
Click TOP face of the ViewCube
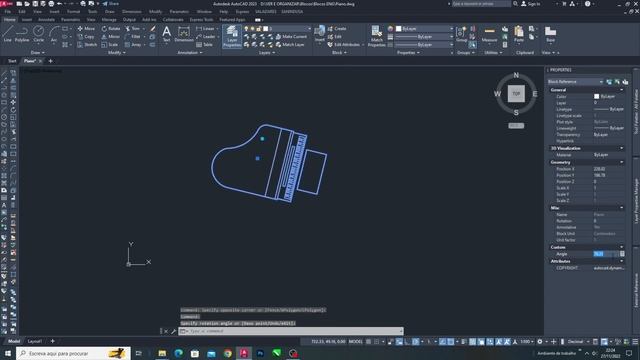516,93
